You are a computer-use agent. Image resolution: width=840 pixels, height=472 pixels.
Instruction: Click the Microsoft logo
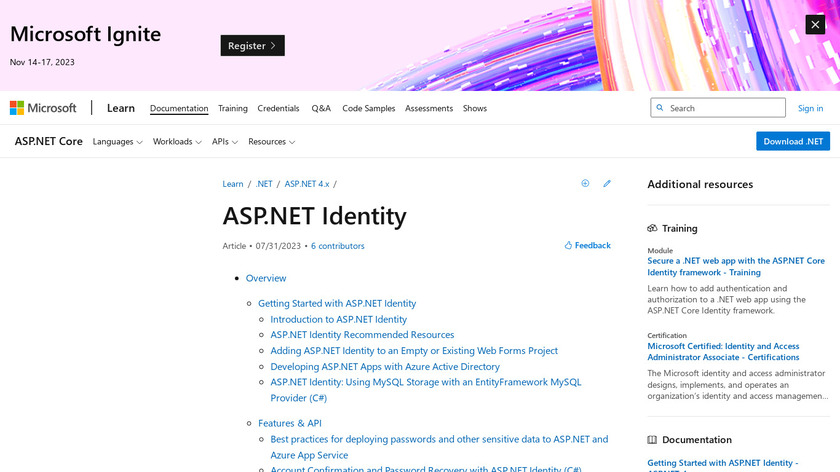(43, 108)
